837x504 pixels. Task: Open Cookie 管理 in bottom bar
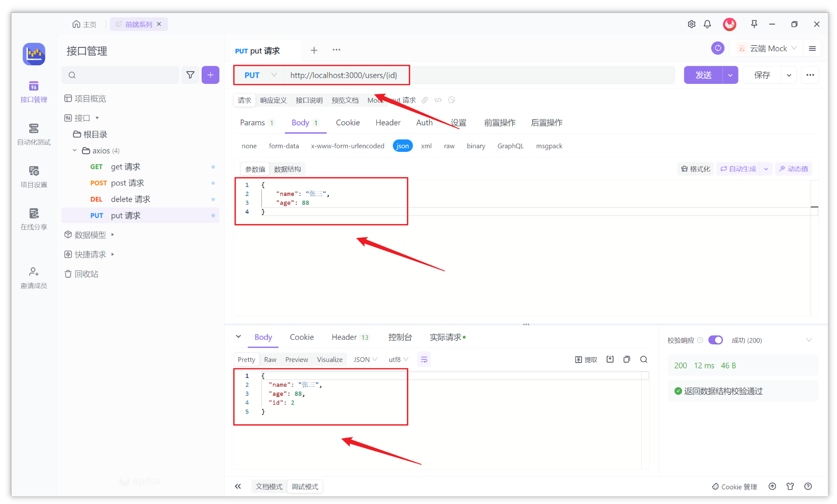point(734,487)
